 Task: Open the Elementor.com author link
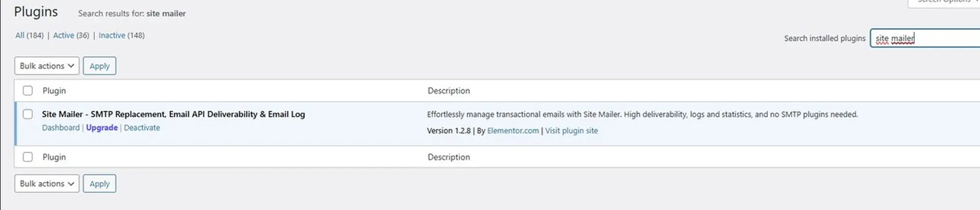(x=513, y=131)
